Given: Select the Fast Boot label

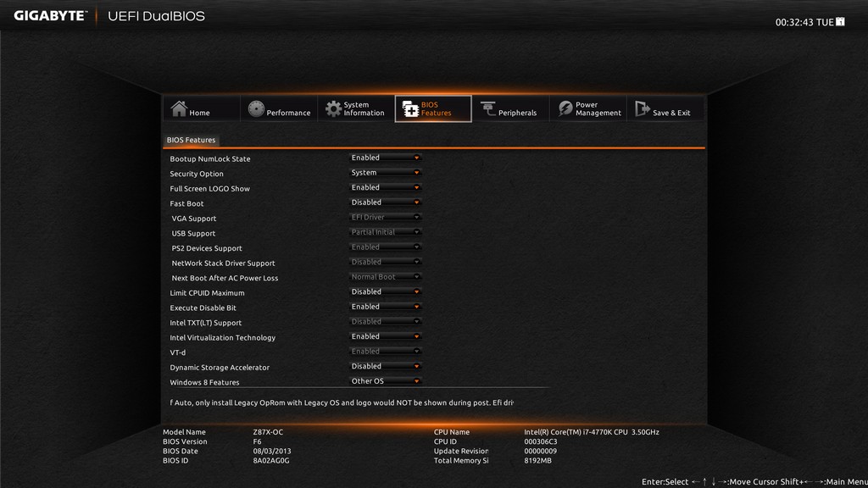Looking at the screenshot, I should pos(186,203).
